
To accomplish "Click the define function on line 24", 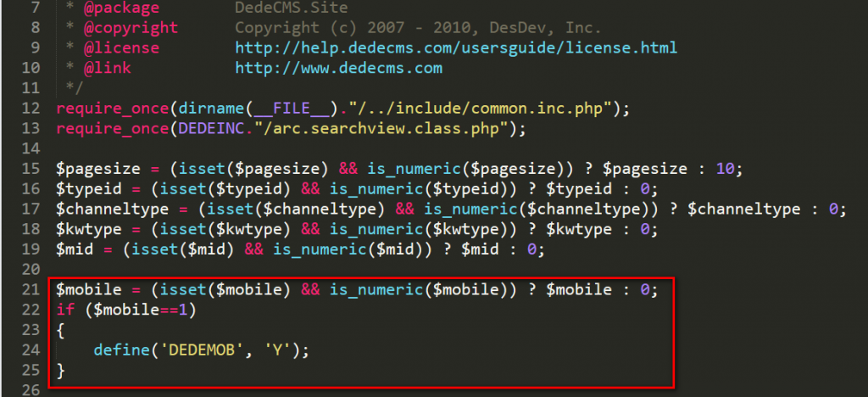I will [122, 350].
